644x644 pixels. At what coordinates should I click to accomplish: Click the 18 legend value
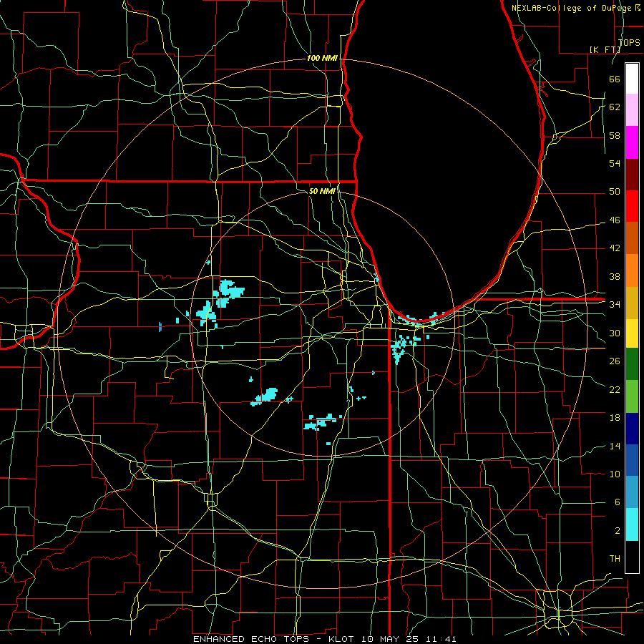(615, 418)
